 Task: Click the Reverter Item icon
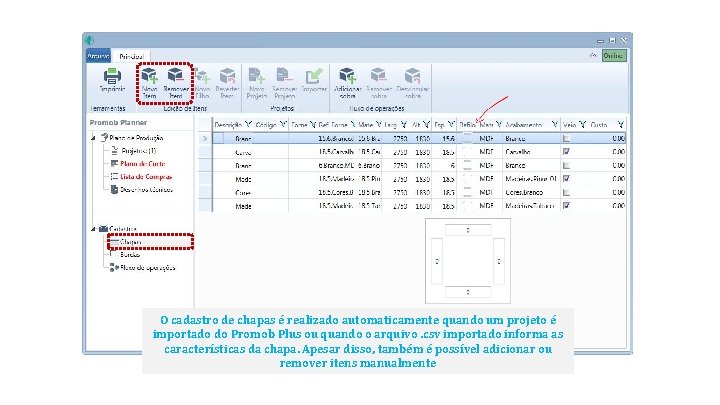(x=227, y=76)
